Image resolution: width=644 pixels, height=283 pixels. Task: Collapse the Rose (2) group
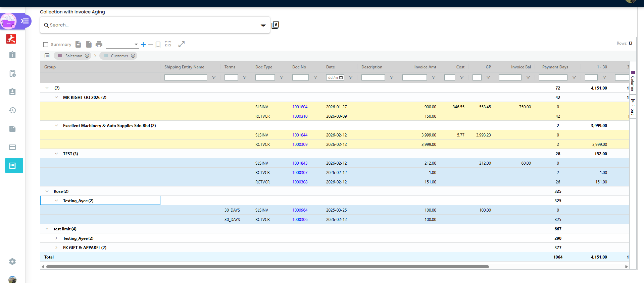click(x=47, y=191)
